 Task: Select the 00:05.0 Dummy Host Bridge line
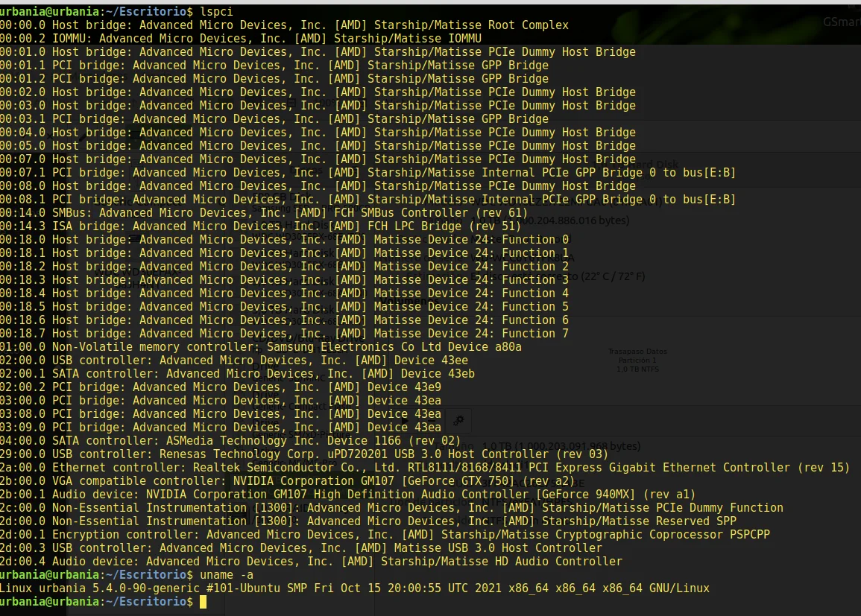click(318, 146)
